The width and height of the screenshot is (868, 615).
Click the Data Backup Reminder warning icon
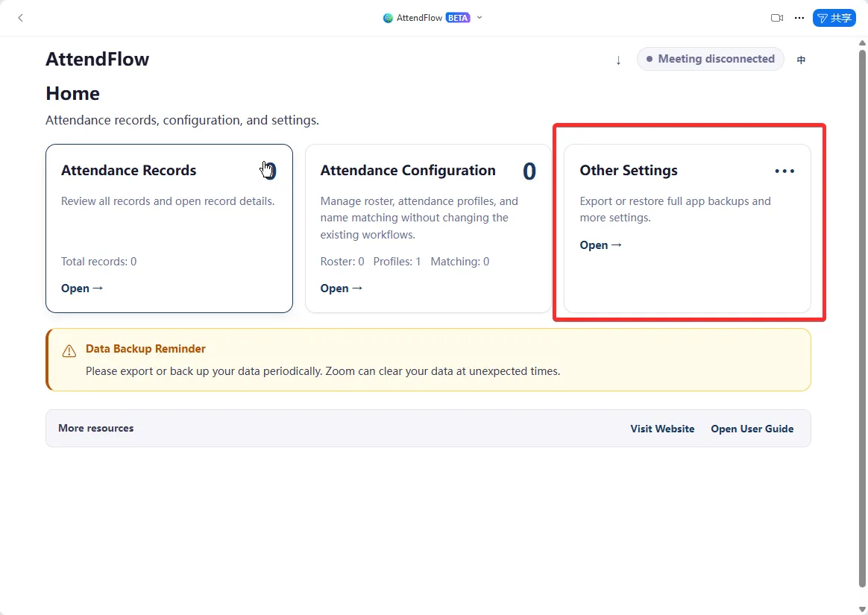click(69, 351)
